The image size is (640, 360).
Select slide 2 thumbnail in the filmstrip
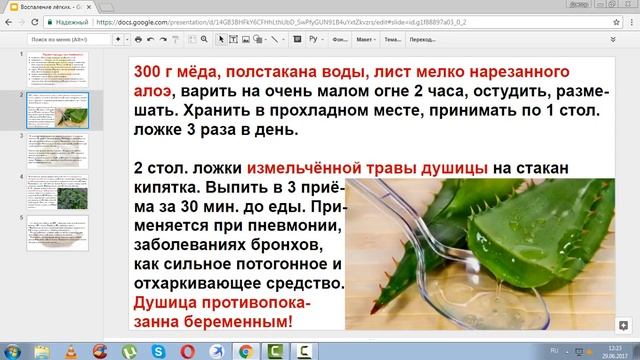(58, 110)
